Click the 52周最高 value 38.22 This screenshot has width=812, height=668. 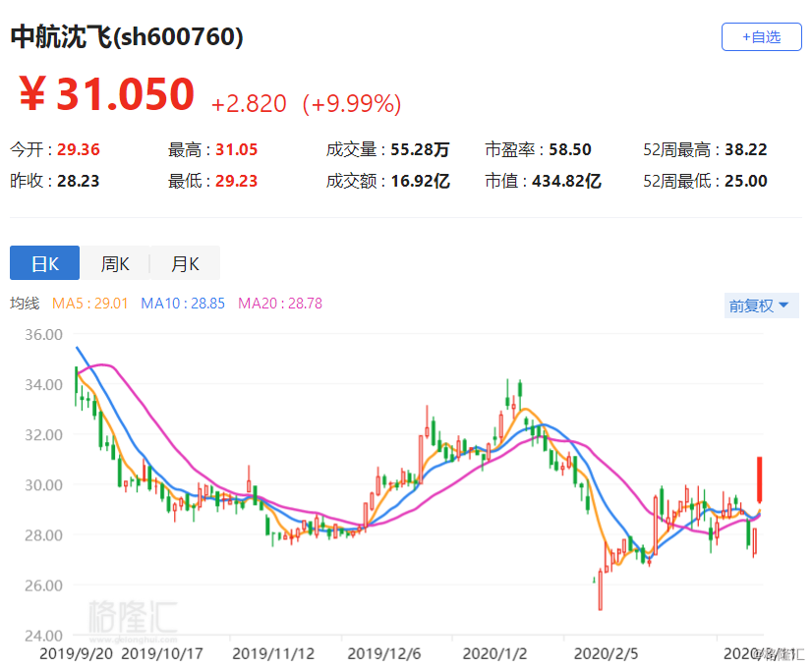pyautogui.click(x=746, y=149)
